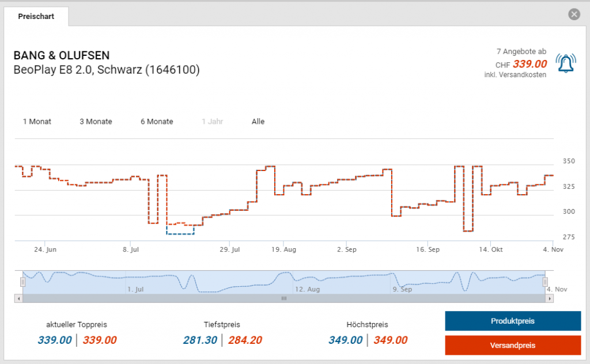Click the CHF 339.00 price
The width and height of the screenshot is (590, 364).
click(521, 65)
